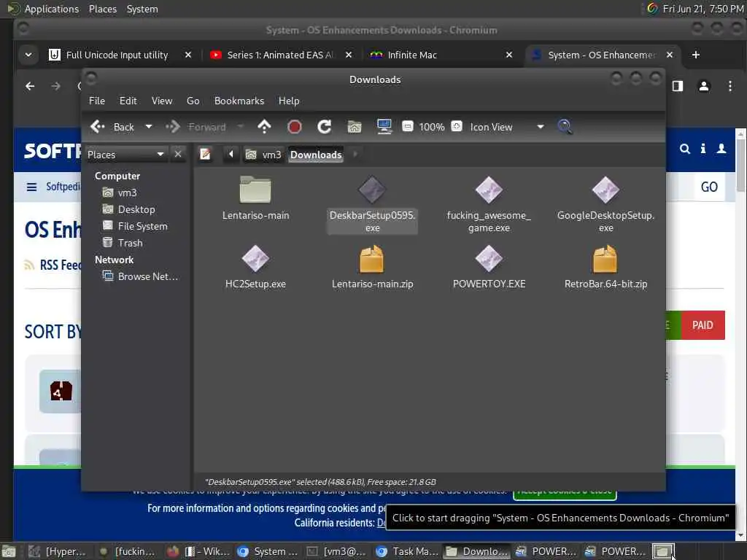
Task: Close the Places sidebar pane
Action: pos(178,155)
